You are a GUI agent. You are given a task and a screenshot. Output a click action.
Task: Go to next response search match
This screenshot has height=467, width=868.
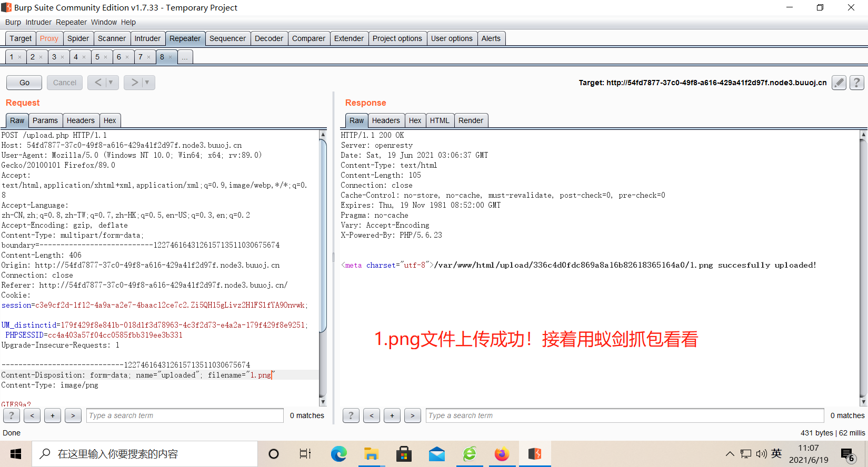(x=413, y=415)
